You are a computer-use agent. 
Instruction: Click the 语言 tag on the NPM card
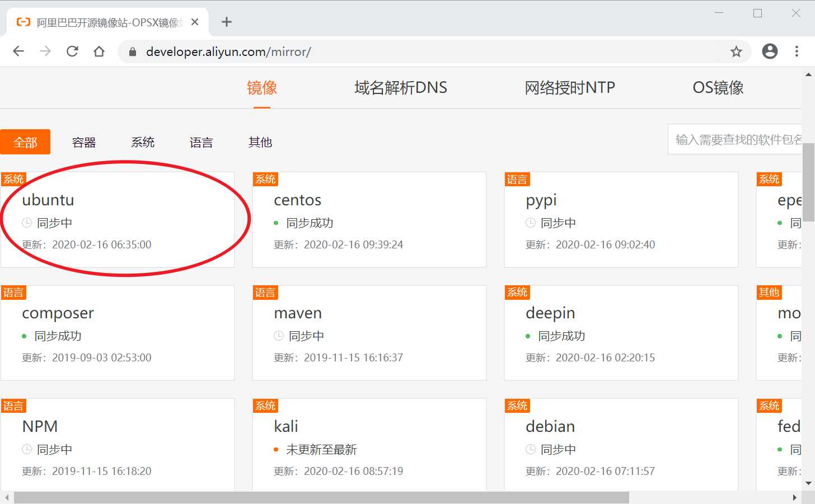pyautogui.click(x=13, y=406)
